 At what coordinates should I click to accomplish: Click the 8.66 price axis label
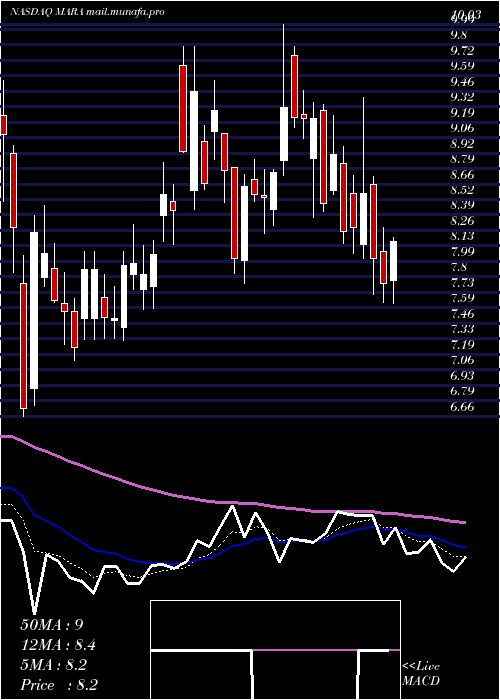click(462, 174)
